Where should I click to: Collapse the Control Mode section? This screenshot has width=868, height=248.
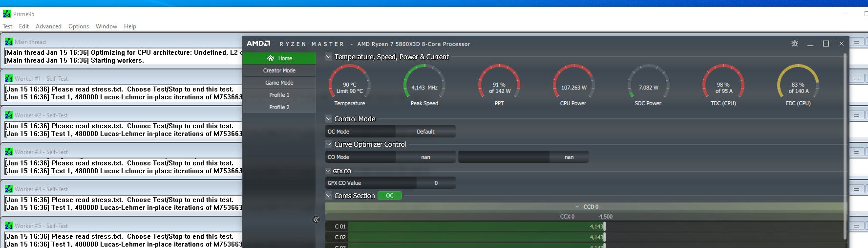(329, 118)
